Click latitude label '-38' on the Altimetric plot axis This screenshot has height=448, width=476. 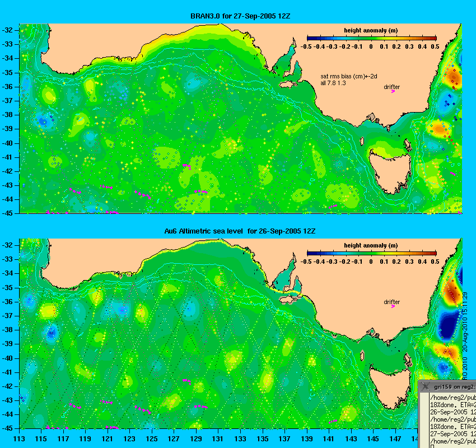point(7,330)
